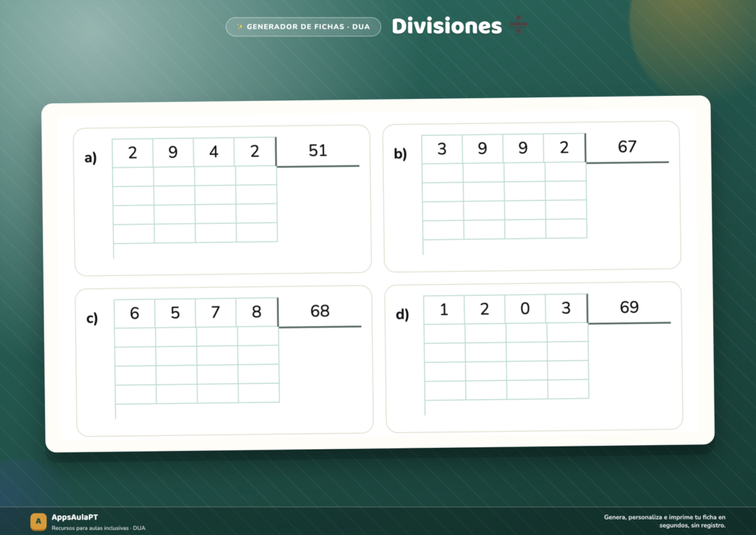Click the AppsAulaPT logo icon
Screen dimensions: 756x535
point(38,521)
